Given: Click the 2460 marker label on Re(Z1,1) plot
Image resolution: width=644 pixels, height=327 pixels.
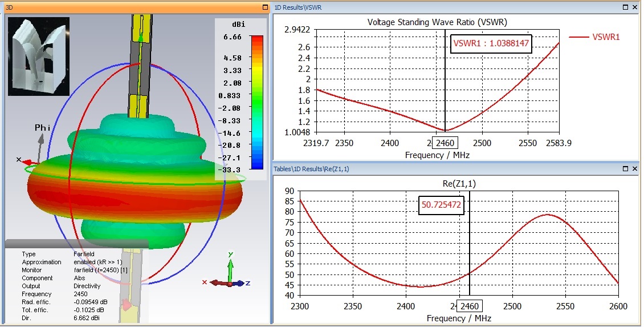Looking at the screenshot, I should [470, 306].
